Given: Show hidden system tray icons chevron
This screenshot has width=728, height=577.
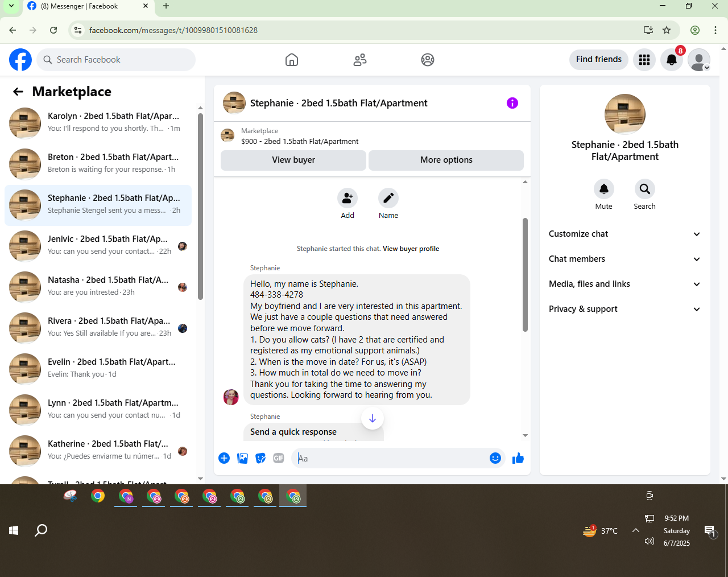Looking at the screenshot, I should pyautogui.click(x=636, y=530).
